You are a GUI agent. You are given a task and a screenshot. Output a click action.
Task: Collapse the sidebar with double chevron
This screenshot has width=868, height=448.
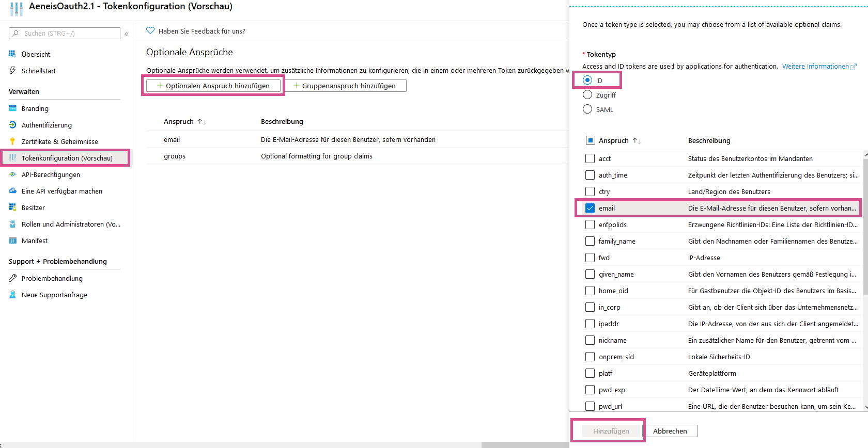(x=127, y=34)
